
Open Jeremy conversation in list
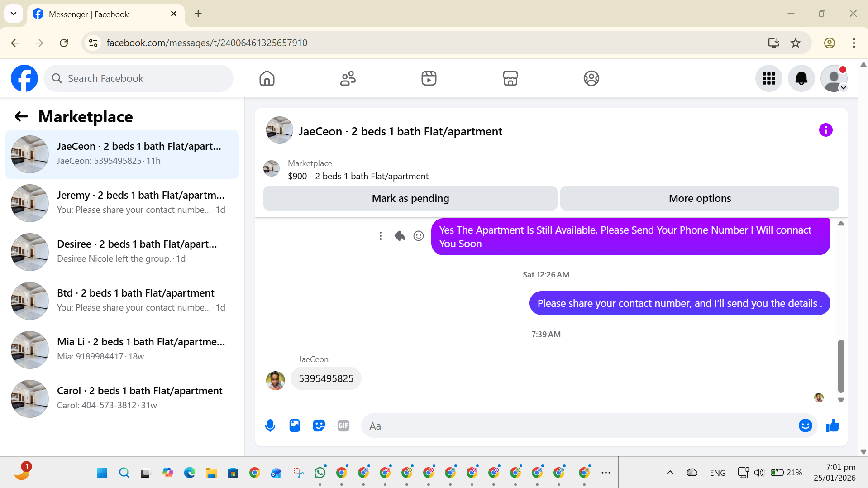(122, 203)
